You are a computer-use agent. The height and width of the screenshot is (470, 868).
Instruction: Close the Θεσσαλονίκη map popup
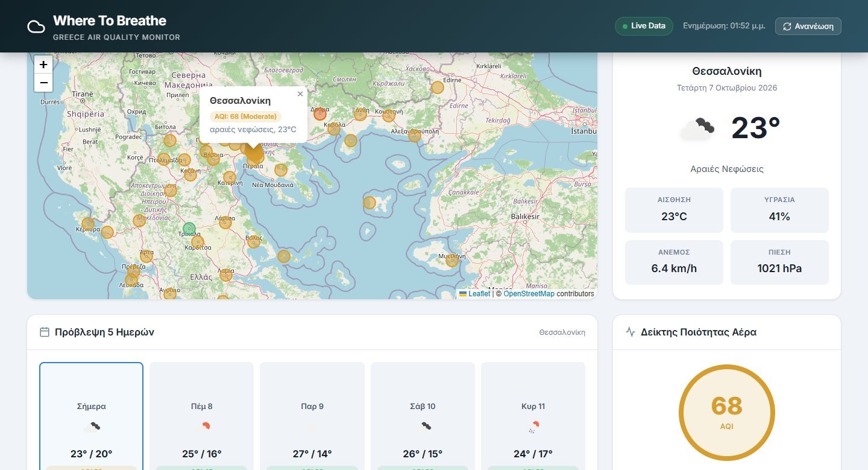click(x=300, y=94)
